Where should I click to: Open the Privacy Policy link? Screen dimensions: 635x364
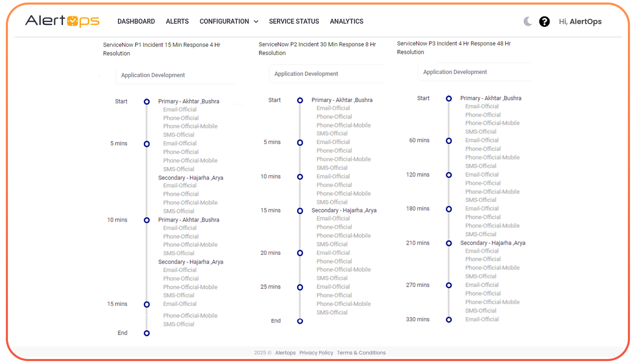316,353
